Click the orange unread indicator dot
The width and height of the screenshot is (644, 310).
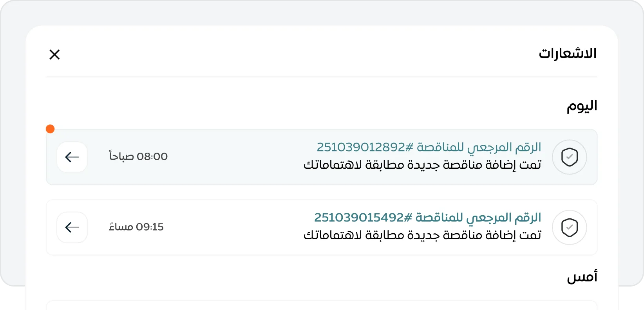pos(50,128)
